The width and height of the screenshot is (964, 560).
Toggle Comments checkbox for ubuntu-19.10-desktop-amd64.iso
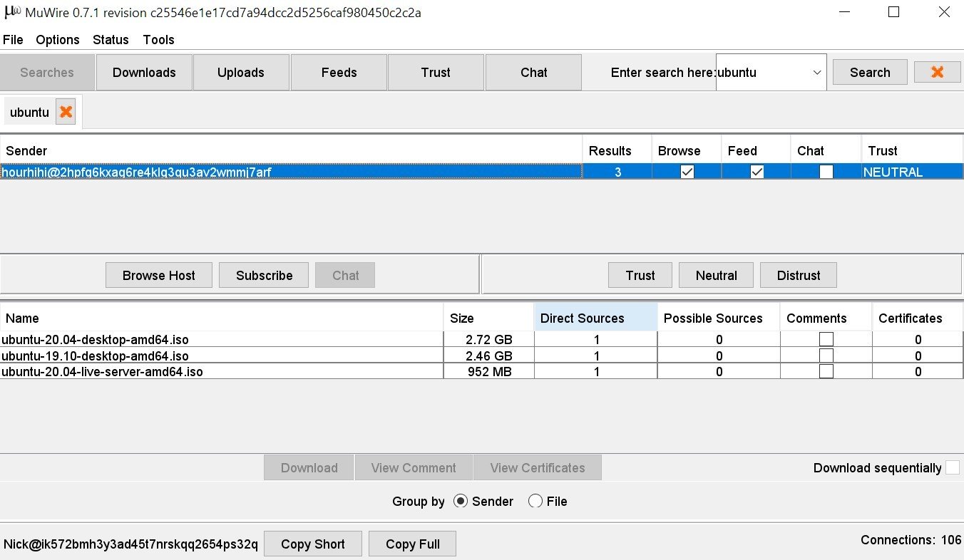tap(826, 356)
